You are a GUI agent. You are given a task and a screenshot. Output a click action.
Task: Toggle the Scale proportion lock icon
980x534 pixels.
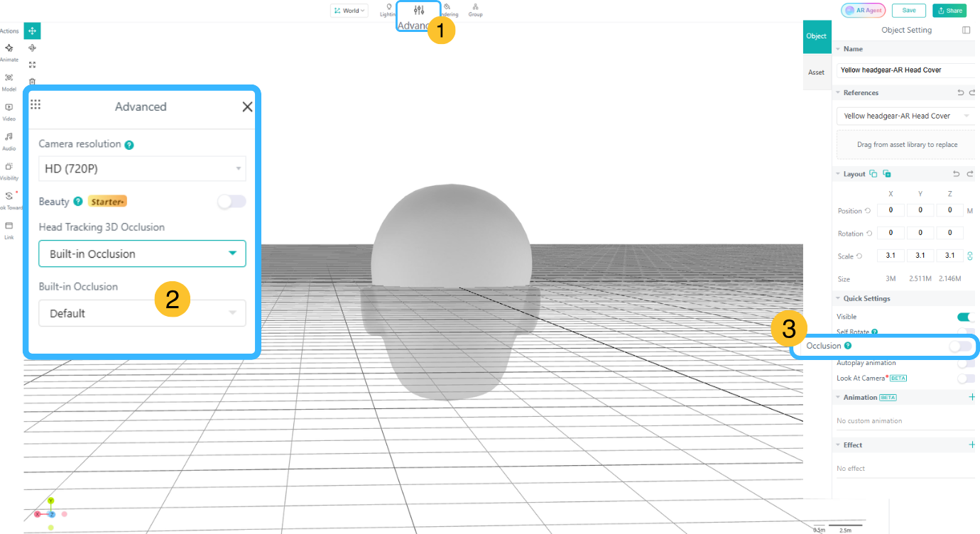point(970,256)
